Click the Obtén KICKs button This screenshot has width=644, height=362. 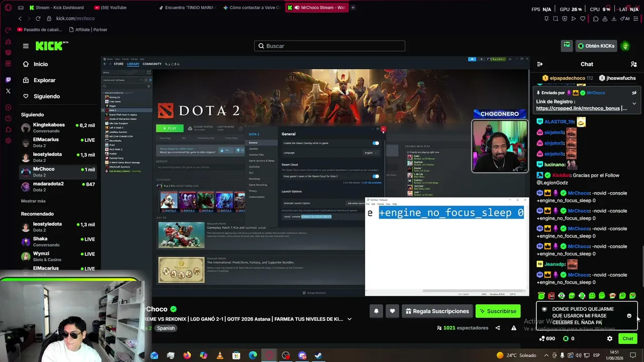coord(596,46)
